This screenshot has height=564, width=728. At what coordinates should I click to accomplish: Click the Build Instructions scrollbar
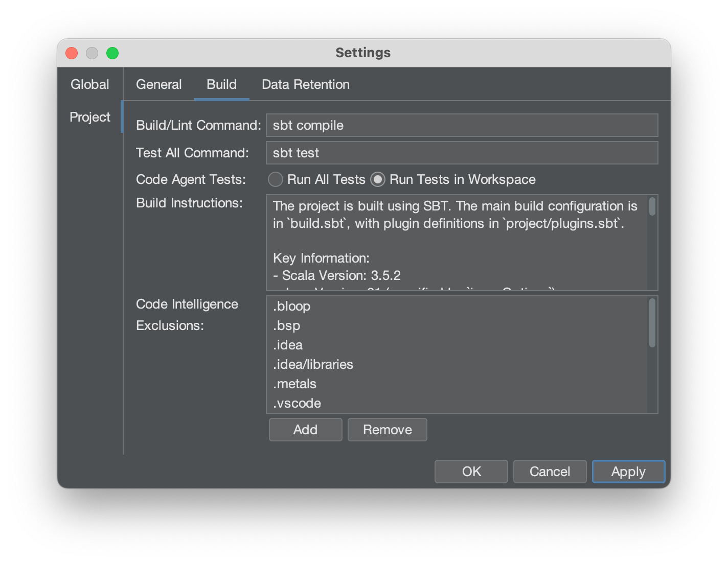(652, 207)
